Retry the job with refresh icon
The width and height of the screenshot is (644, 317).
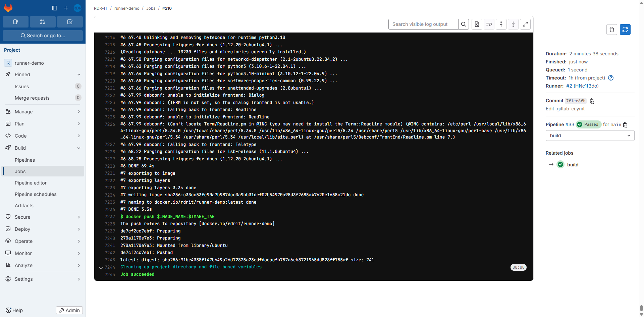(x=625, y=30)
